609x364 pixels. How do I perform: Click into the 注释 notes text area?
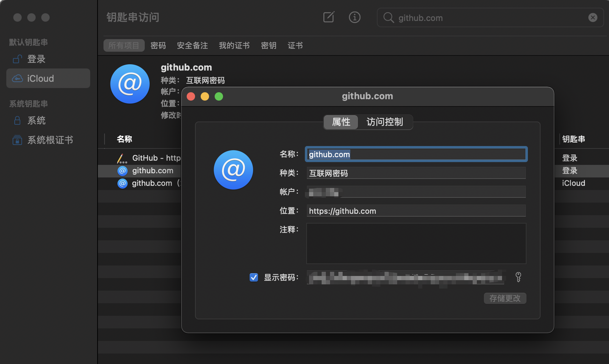click(x=416, y=243)
